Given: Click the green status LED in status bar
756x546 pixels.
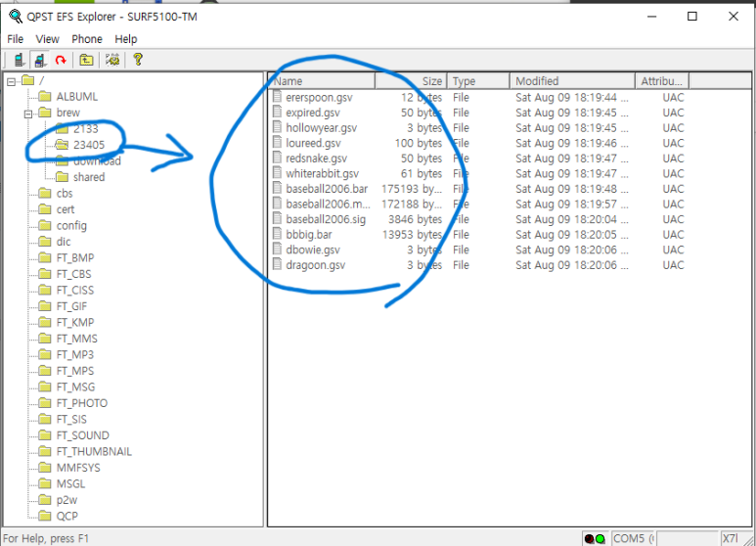Looking at the screenshot, I should (x=600, y=539).
